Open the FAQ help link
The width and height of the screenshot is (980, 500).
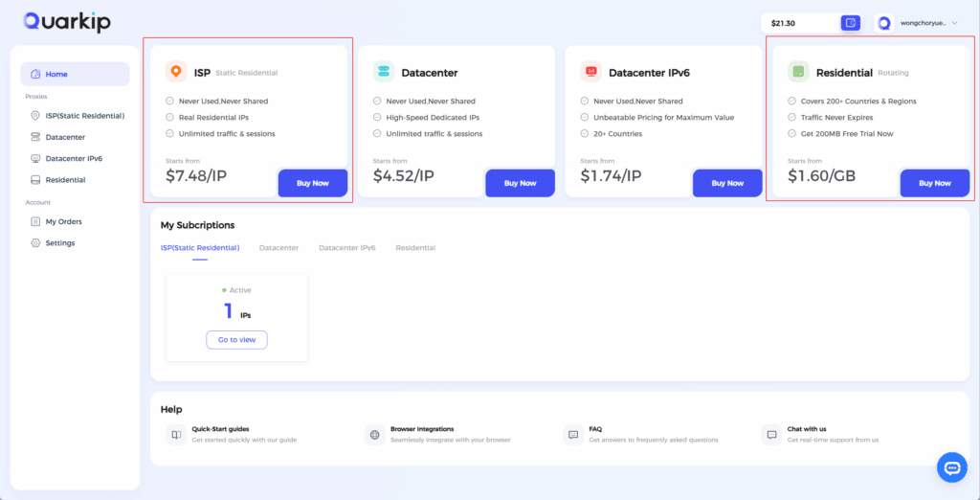(595, 429)
